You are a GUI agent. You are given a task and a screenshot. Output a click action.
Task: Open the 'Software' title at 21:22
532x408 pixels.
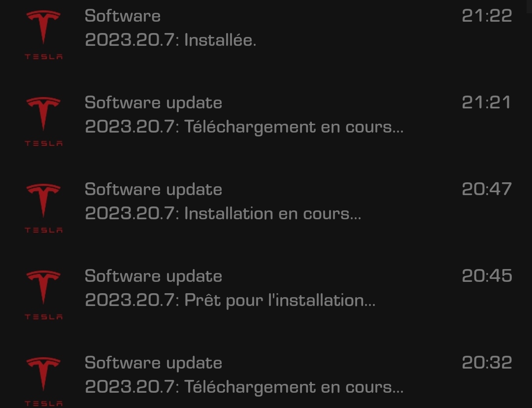[x=123, y=16]
